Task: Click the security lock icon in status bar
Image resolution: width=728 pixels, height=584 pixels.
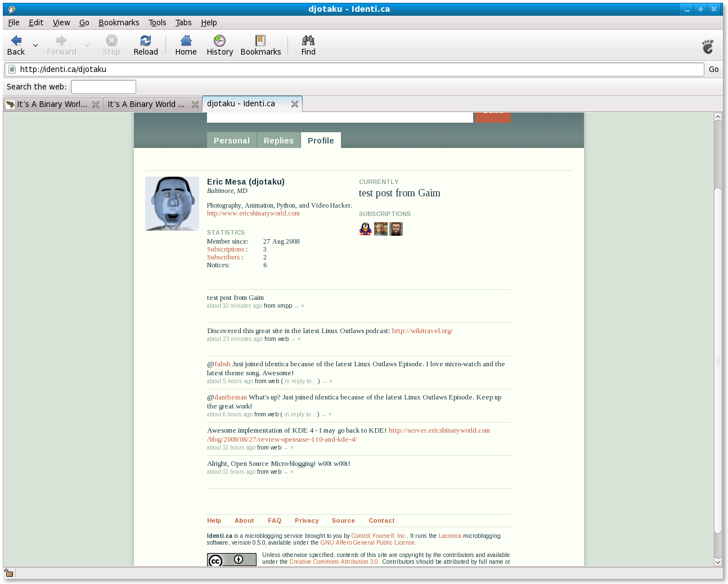Action: pyautogui.click(x=8, y=573)
